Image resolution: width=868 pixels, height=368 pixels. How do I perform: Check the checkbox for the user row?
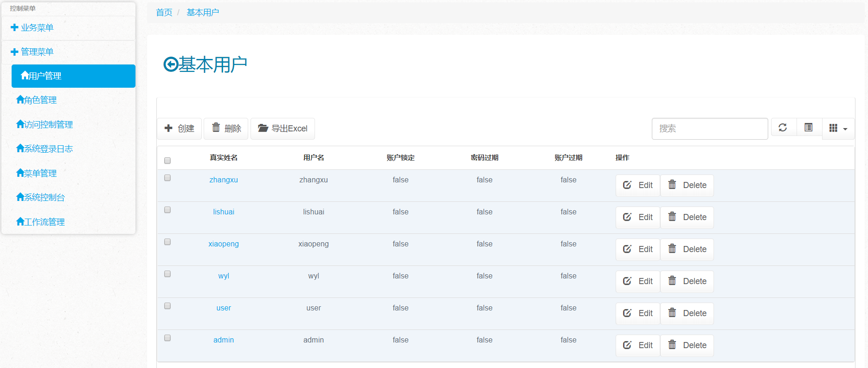[167, 306]
